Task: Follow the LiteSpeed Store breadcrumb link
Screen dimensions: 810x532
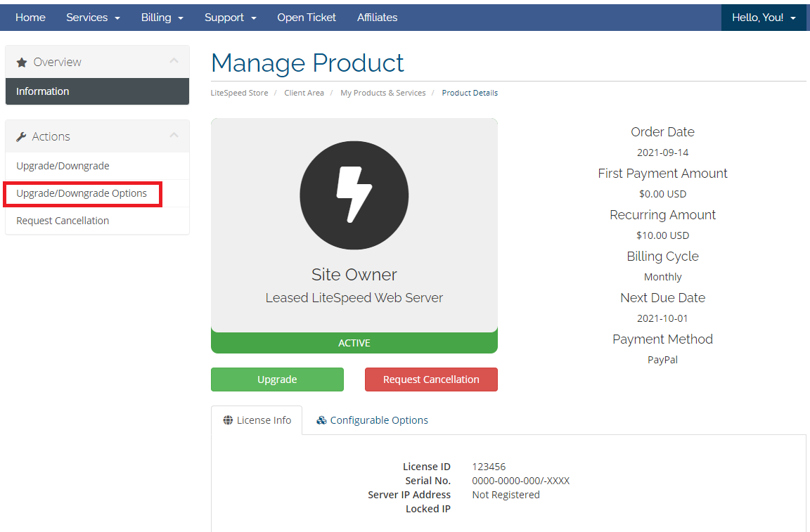Action: [239, 93]
